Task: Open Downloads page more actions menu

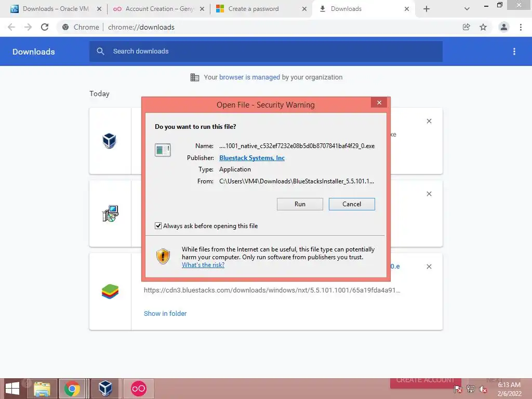Action: click(x=514, y=51)
